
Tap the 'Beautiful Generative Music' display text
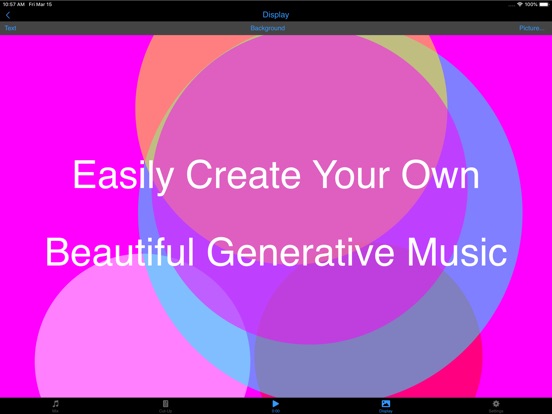coord(276,252)
